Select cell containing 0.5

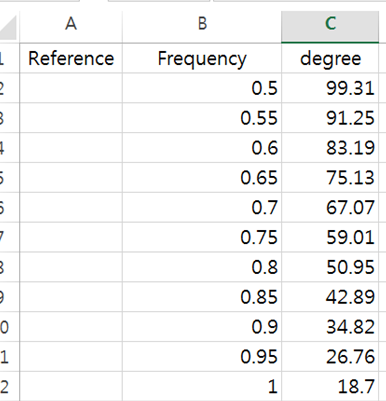tap(202, 88)
